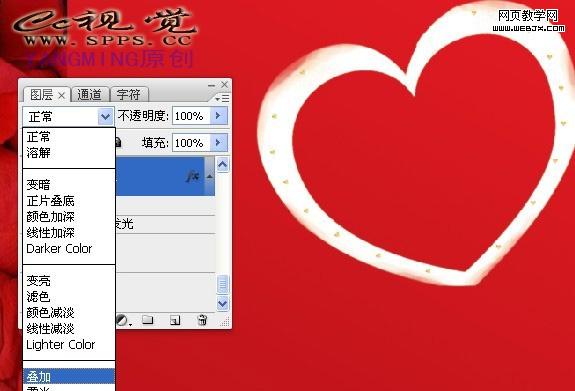Choose 正常 blend mode from list
Screen dimensions: 575x391
(39, 137)
